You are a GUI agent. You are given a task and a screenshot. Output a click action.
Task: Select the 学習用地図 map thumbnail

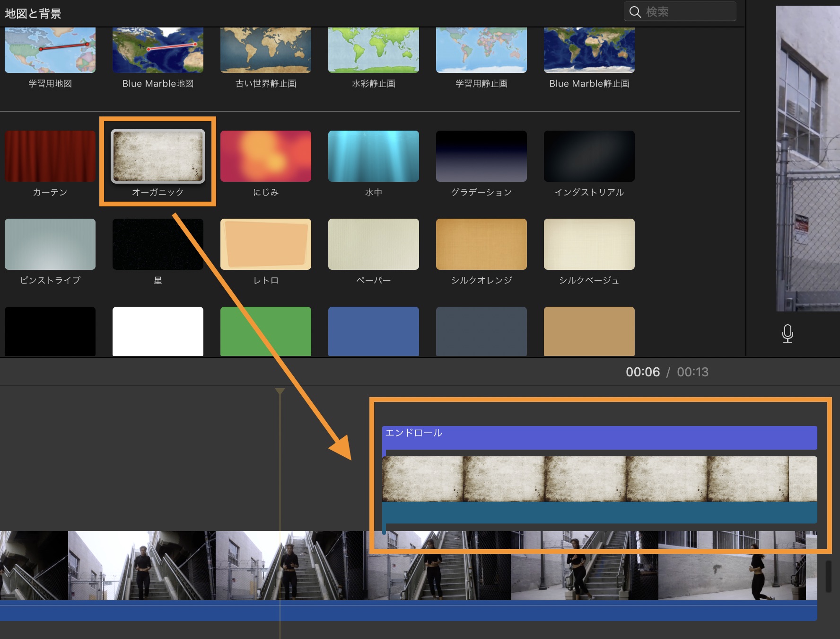click(50, 50)
